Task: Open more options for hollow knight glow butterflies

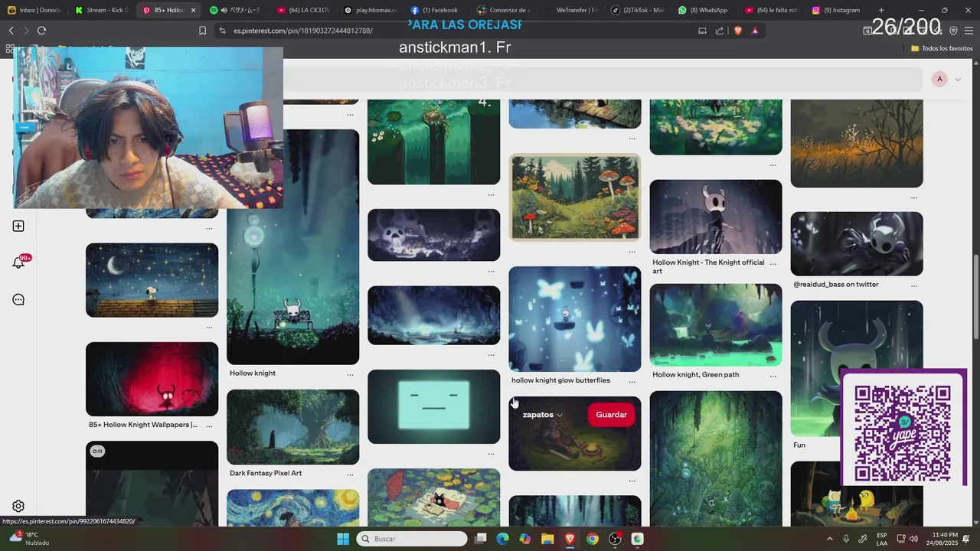Action: (632, 381)
